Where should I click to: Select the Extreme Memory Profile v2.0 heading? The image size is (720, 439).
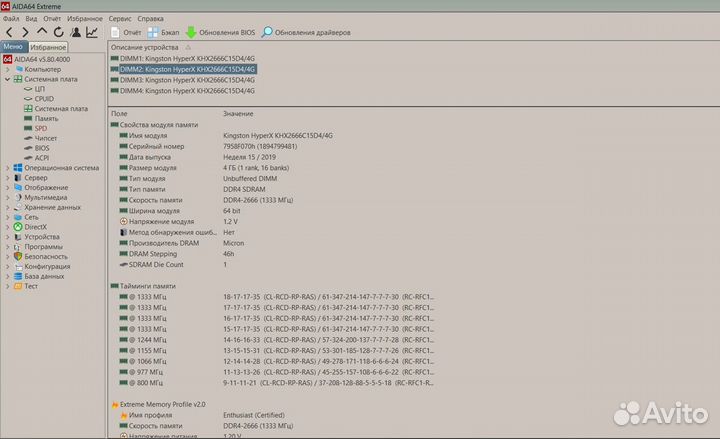click(158, 405)
